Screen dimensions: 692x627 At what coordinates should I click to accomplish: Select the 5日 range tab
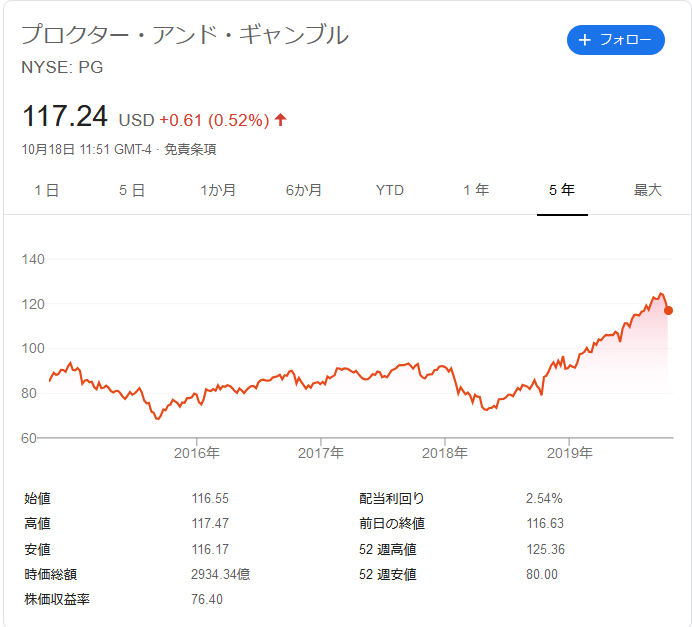132,190
